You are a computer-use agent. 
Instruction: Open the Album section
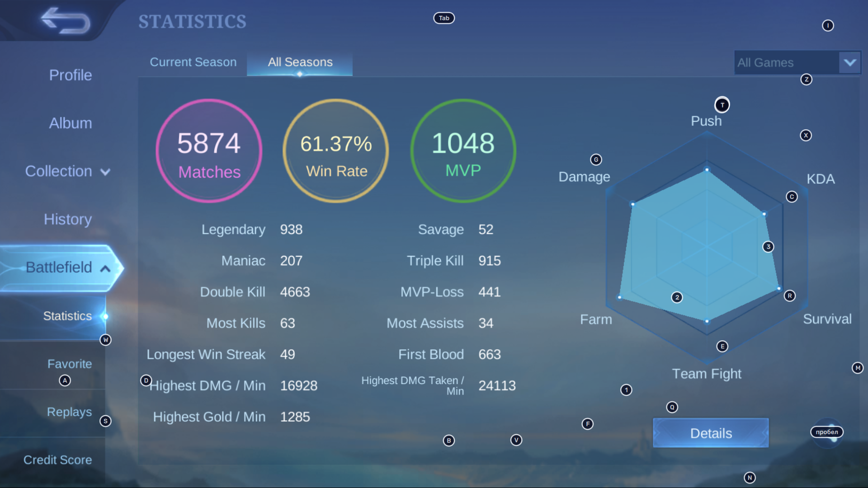71,123
